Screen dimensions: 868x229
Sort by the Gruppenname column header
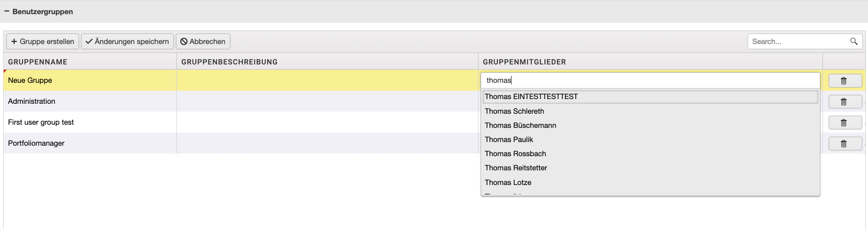tap(38, 62)
